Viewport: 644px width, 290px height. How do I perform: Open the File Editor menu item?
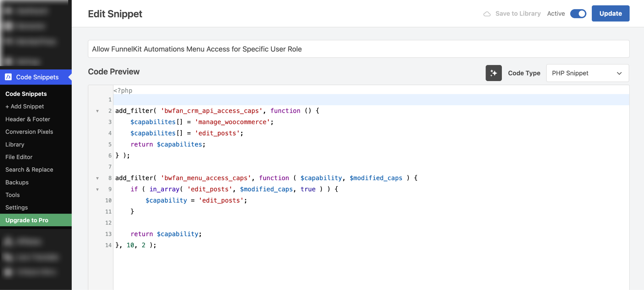tap(19, 157)
